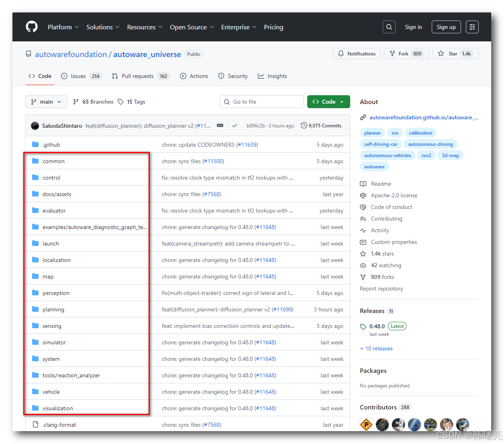The width and height of the screenshot is (504, 444).
Task: Open the autowarefoundation.github.io website link
Action: coord(424,117)
